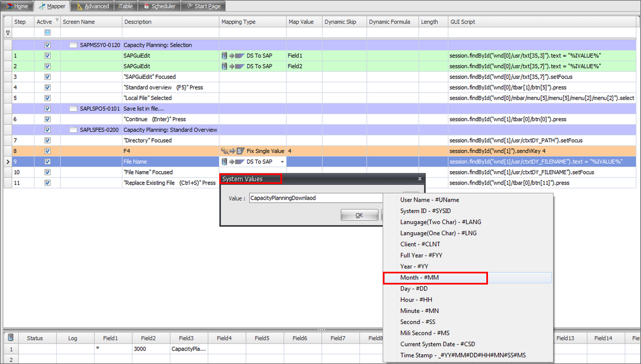This screenshot has height=364, width=641.
Task: Uncheck Active checkbox for step 1
Action: [47, 56]
